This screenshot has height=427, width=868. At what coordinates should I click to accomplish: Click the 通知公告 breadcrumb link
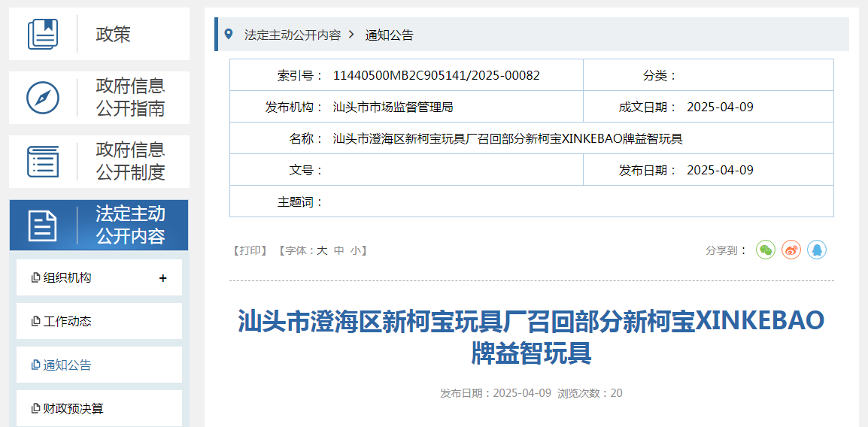coord(389,35)
